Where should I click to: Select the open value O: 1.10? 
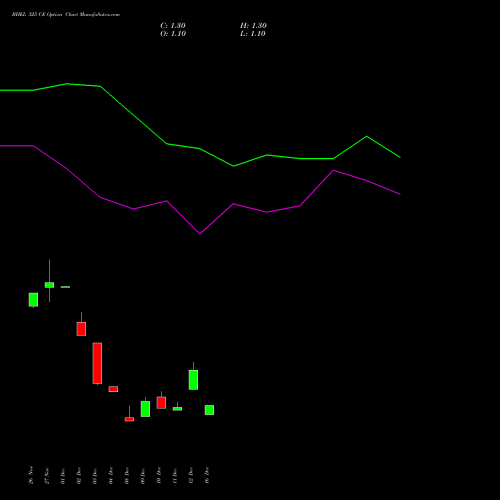coord(173,34)
